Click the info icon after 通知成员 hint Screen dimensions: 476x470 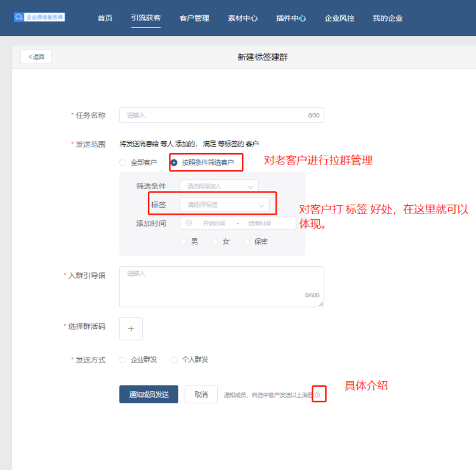point(317,395)
